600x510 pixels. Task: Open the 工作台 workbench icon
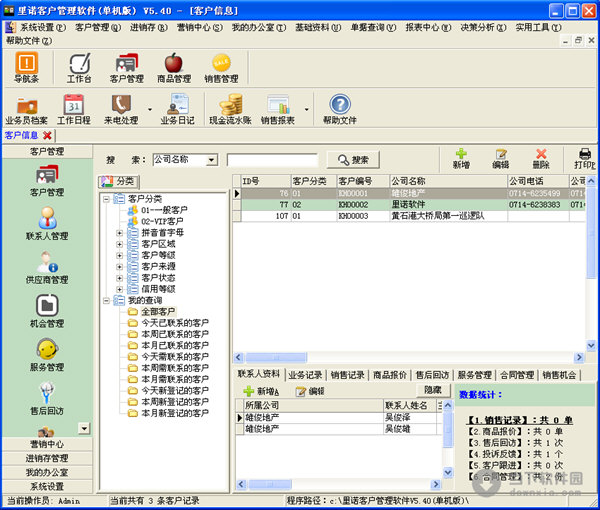(x=79, y=68)
